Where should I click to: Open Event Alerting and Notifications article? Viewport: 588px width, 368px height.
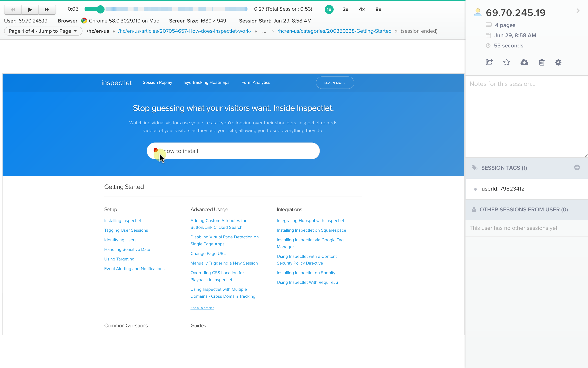[134, 269]
